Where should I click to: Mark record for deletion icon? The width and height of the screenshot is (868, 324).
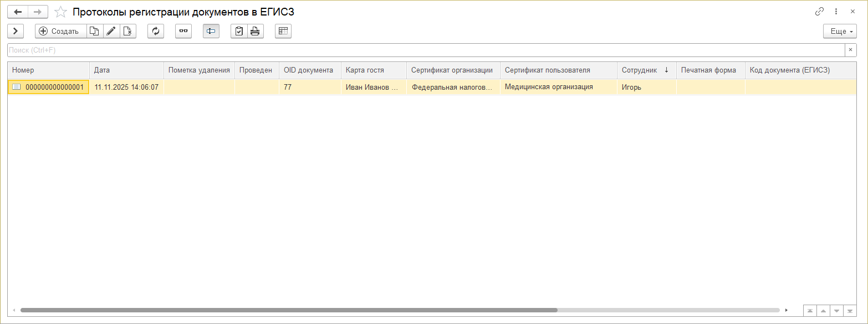(x=128, y=31)
